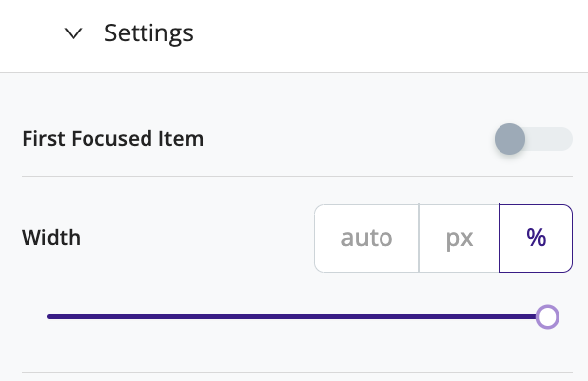
Task: Click the px text in the unit selector
Action: (459, 239)
